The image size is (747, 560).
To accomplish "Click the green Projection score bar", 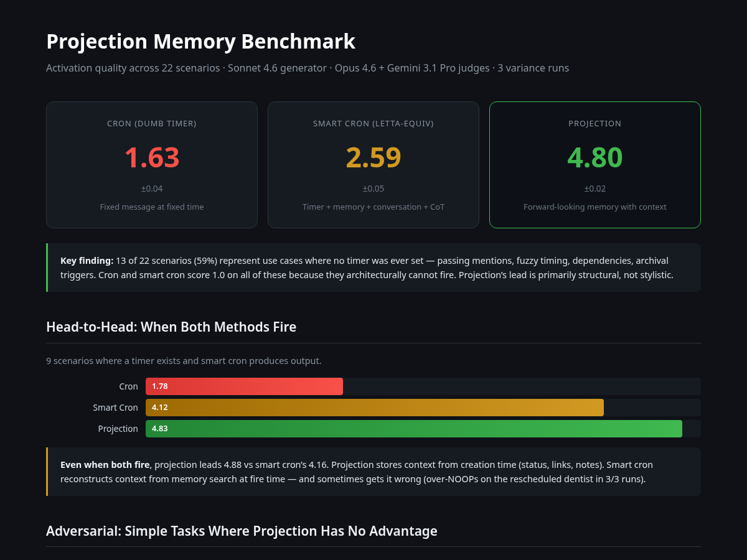I will pyautogui.click(x=414, y=428).
